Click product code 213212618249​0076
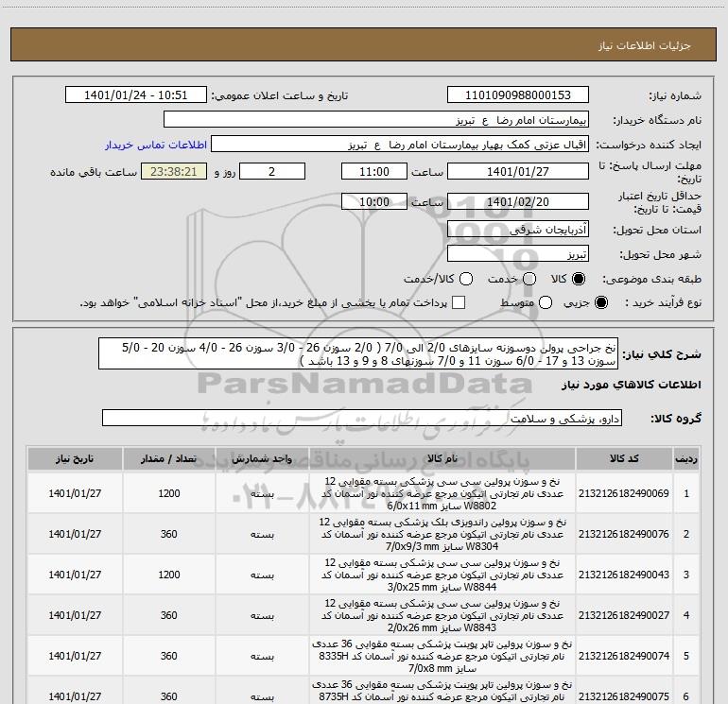This screenshot has width=728, height=704. (x=624, y=534)
